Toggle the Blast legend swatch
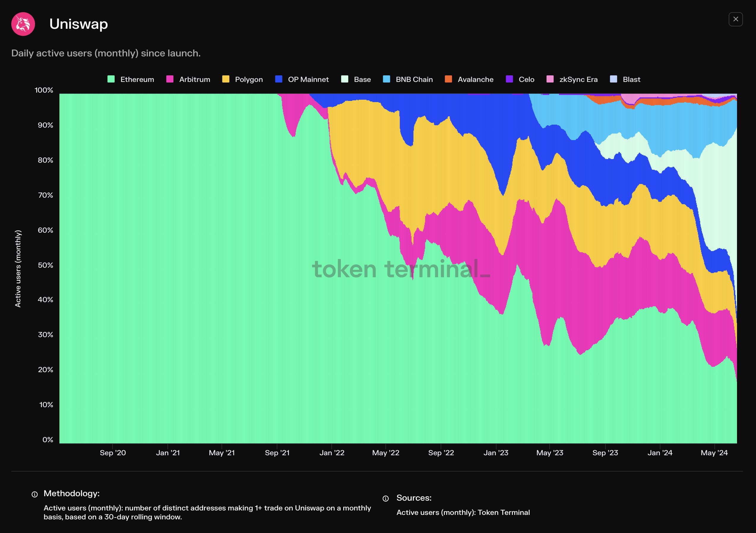756x533 pixels. 613,79
